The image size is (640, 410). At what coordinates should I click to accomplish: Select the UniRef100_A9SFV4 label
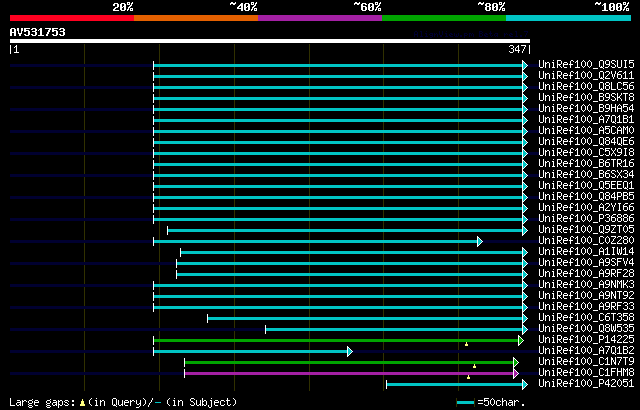(x=586, y=263)
